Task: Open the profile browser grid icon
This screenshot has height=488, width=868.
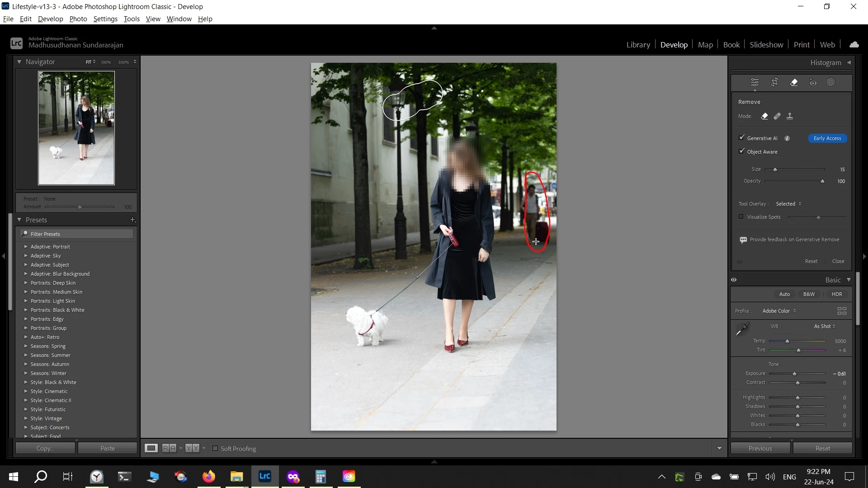Action: point(842,311)
